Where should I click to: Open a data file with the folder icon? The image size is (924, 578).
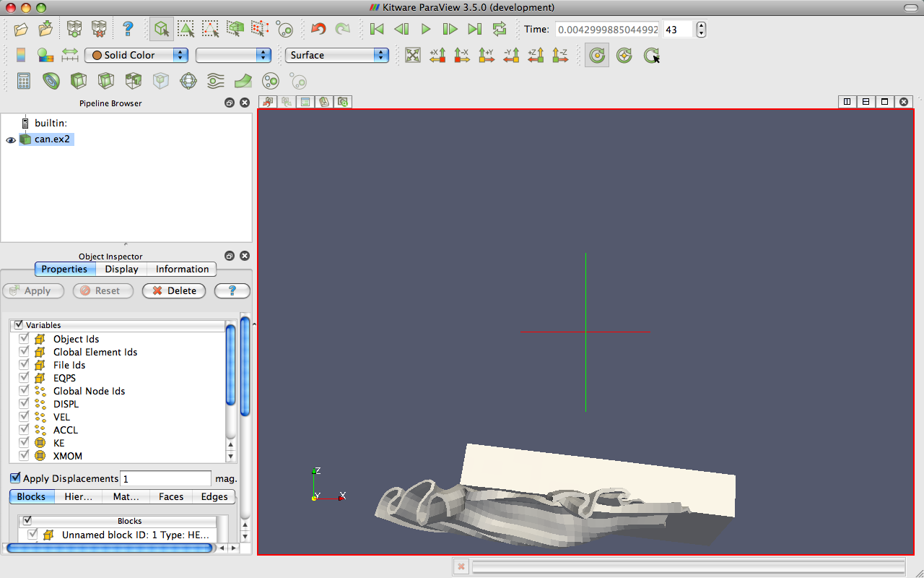coord(21,29)
